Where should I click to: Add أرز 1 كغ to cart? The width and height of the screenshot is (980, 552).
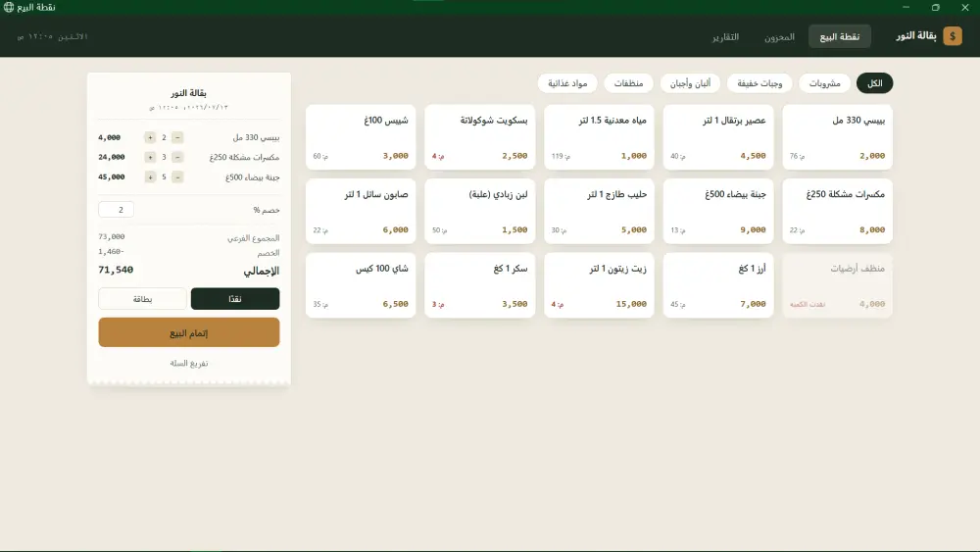718,285
